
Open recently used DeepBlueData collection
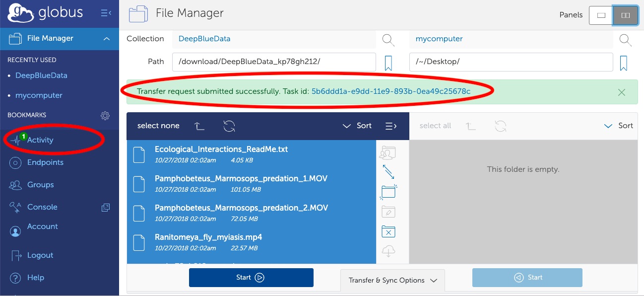click(41, 75)
